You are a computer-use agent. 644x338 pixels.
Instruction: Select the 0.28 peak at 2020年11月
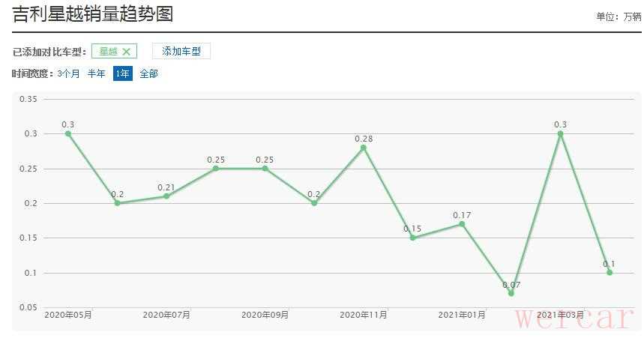(364, 148)
